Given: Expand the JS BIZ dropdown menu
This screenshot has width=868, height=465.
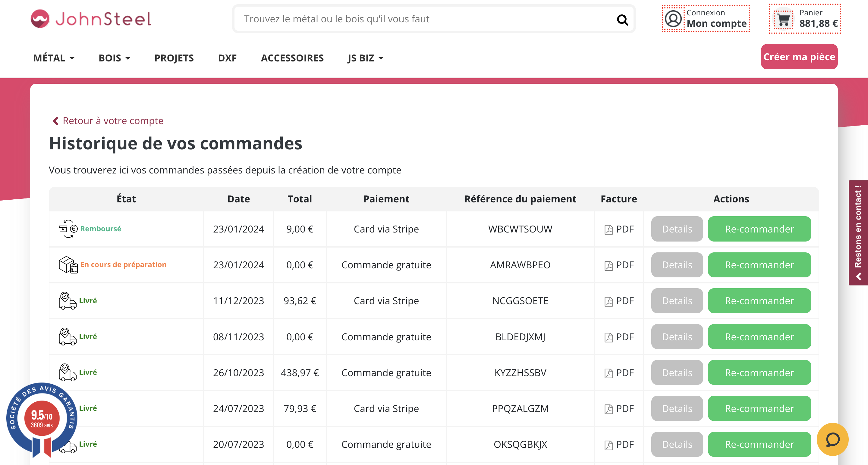Looking at the screenshot, I should 366,58.
